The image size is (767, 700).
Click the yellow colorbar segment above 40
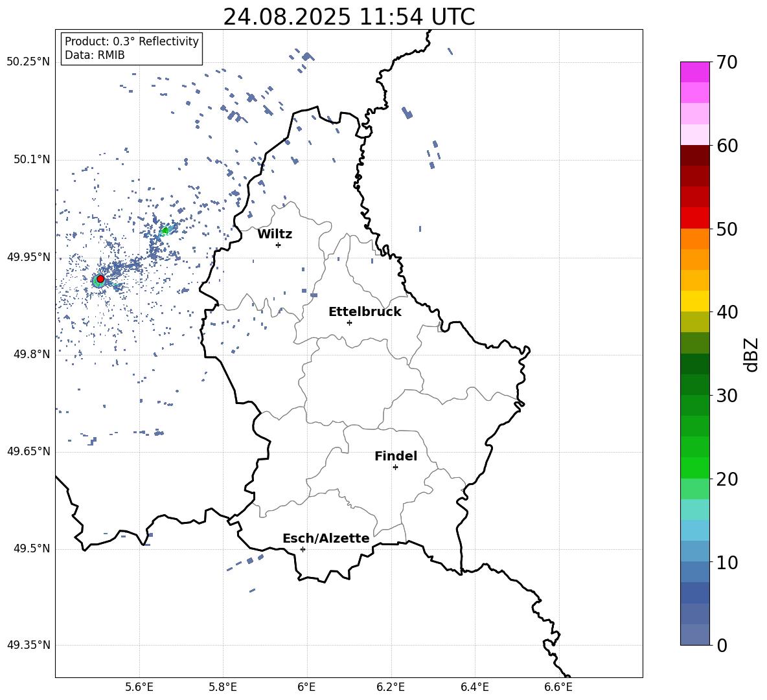click(x=695, y=302)
